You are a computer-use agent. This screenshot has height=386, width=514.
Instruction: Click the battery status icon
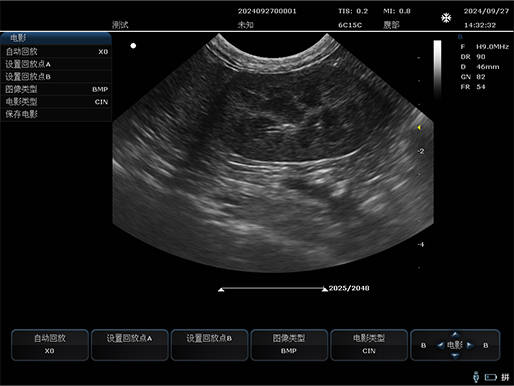click(x=491, y=377)
